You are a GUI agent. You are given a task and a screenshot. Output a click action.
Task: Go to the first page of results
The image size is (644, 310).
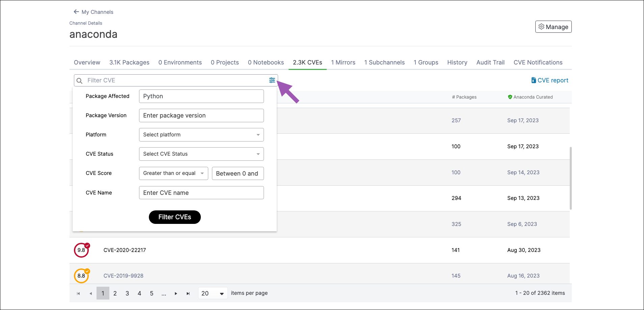tap(78, 293)
